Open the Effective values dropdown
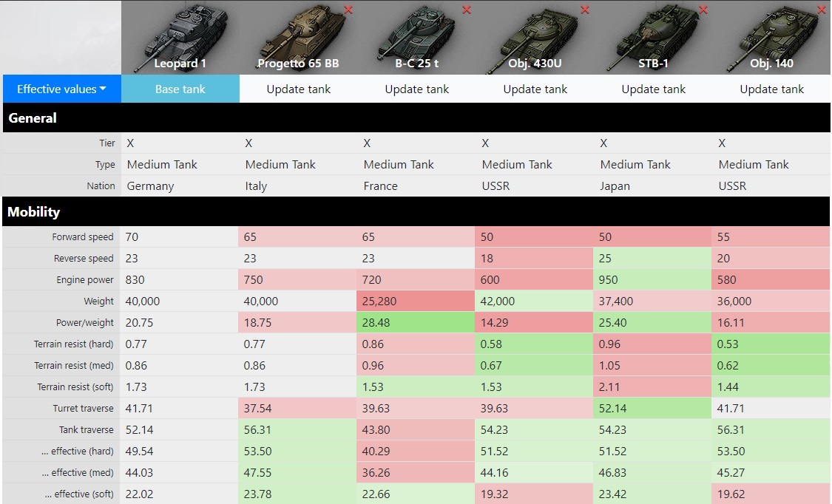The image size is (832, 504). pyautogui.click(x=61, y=89)
